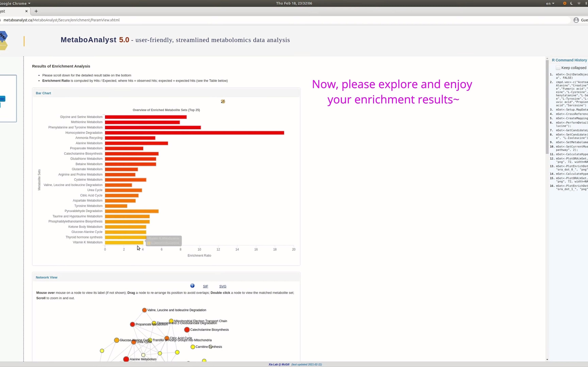Image resolution: width=588 pixels, height=367 pixels.
Task: Select the Network View panel header
Action: 46,277
